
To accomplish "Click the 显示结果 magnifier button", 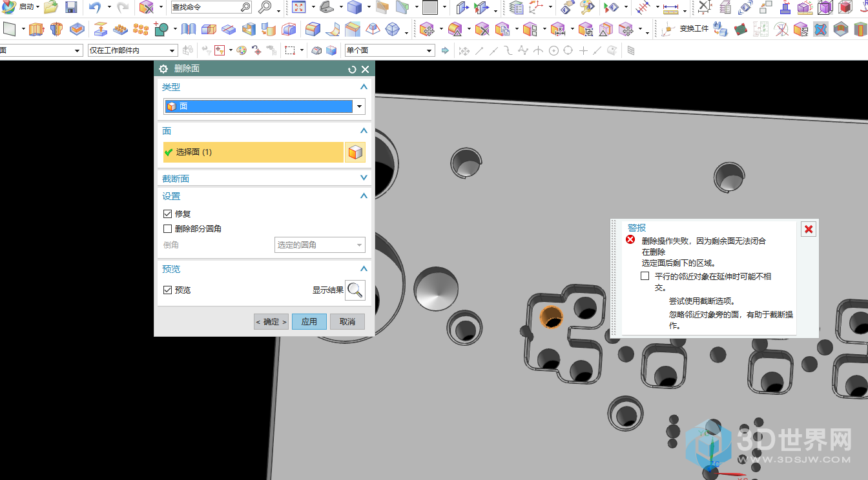I will (x=355, y=290).
